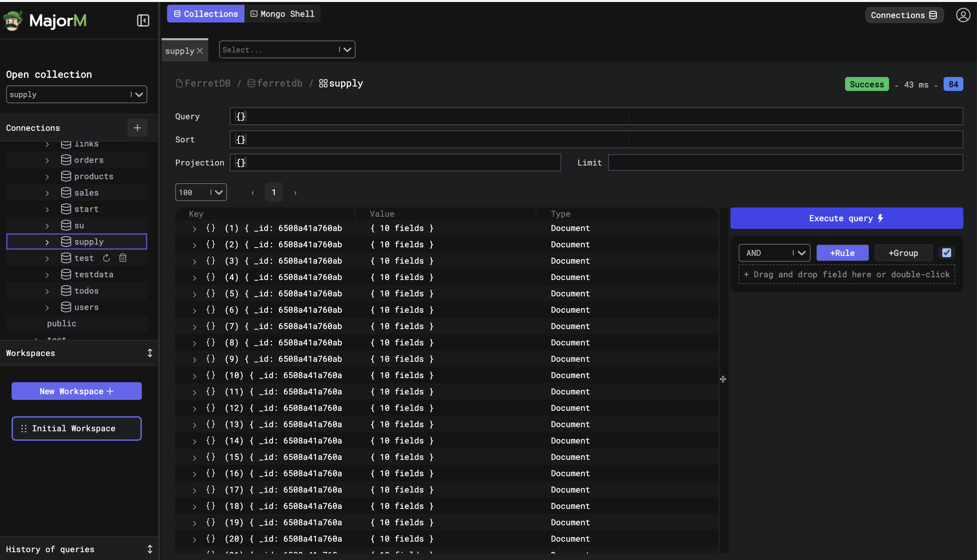Disable the query rule group checkbox

coord(947,253)
